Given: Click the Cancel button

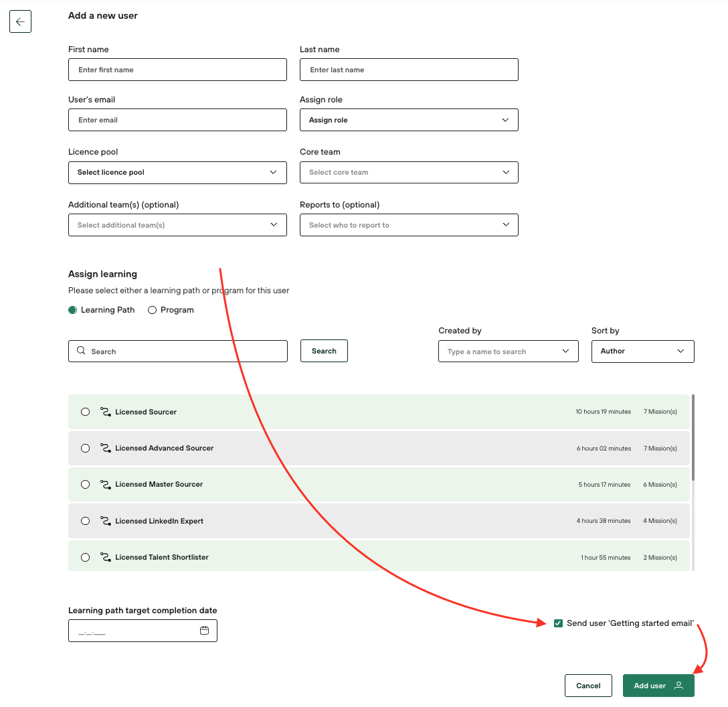Looking at the screenshot, I should [x=588, y=686].
